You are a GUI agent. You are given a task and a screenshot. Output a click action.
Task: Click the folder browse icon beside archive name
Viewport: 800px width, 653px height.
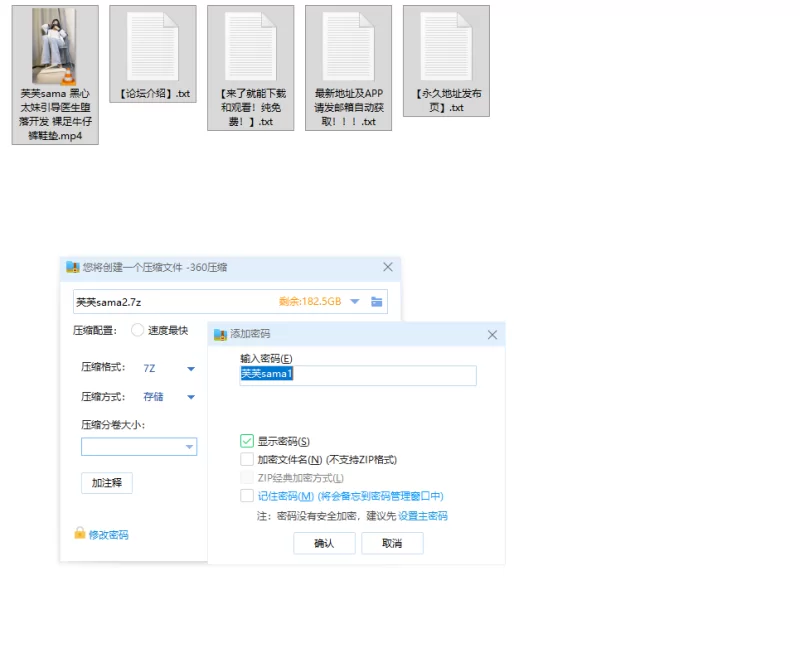377,302
